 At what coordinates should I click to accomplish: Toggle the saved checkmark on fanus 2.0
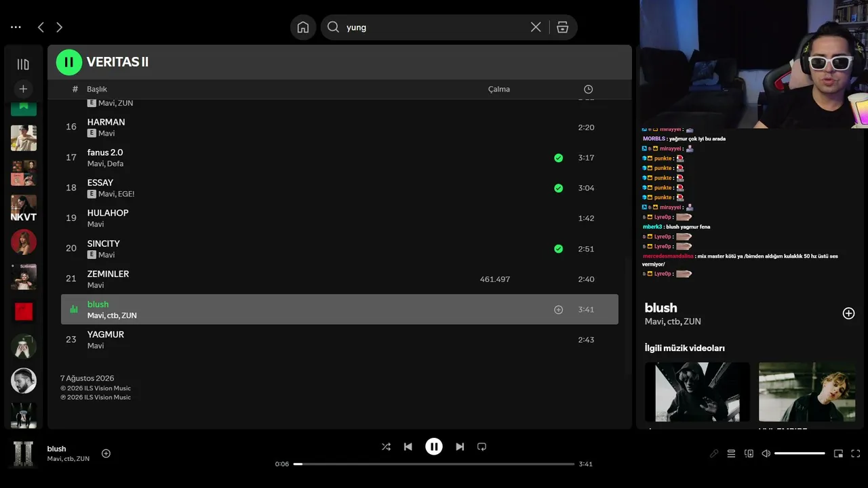click(x=558, y=158)
